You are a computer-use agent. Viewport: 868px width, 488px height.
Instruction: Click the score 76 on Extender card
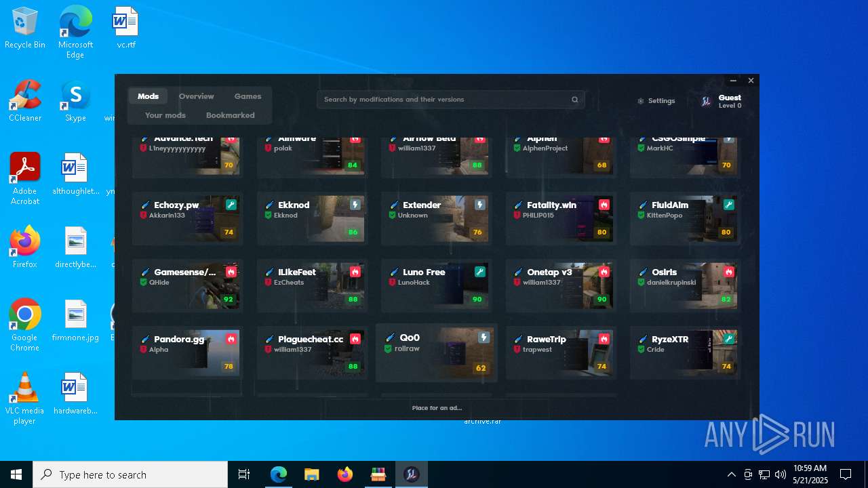pos(477,232)
